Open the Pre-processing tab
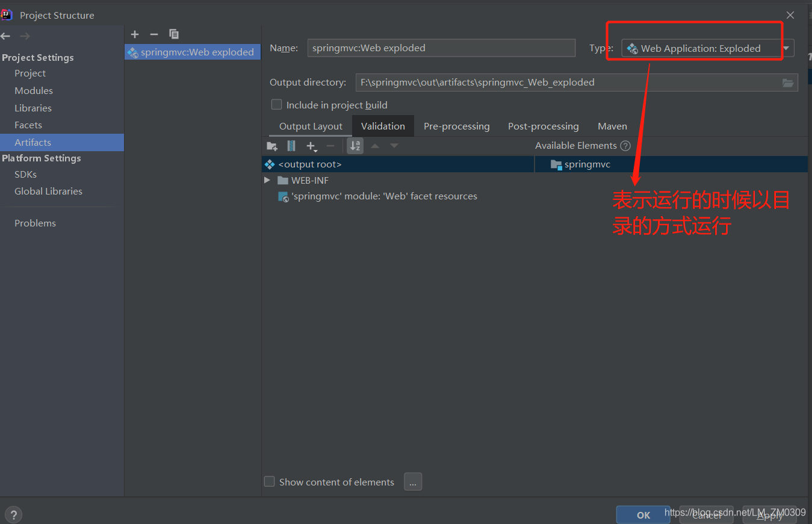 coord(456,126)
